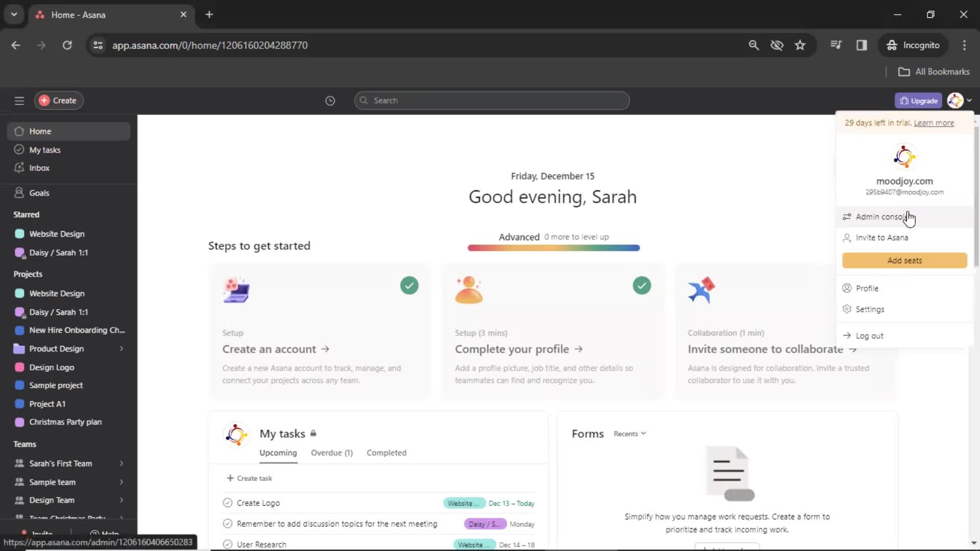Open Sarah's First Team icon
Viewport: 980px width, 551px height.
(19, 463)
